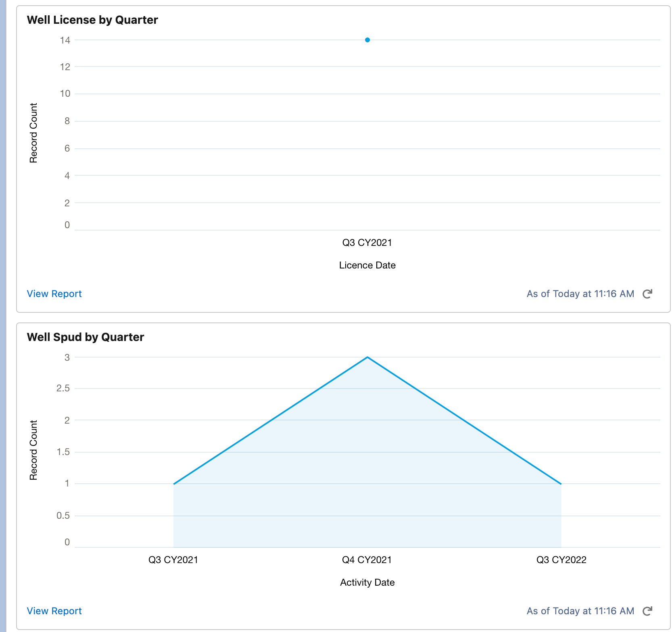Click the Well License chart timestamp text
672x632 pixels.
pos(580,294)
